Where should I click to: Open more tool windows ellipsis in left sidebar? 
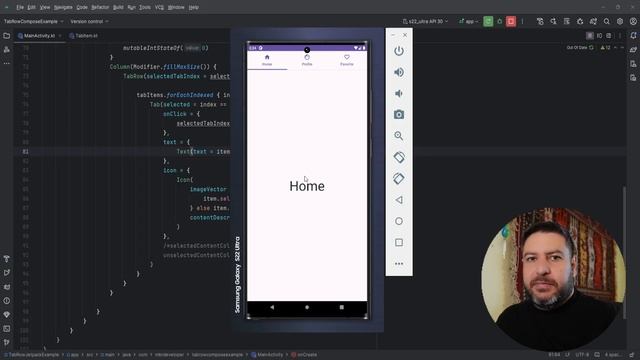[x=7, y=64]
